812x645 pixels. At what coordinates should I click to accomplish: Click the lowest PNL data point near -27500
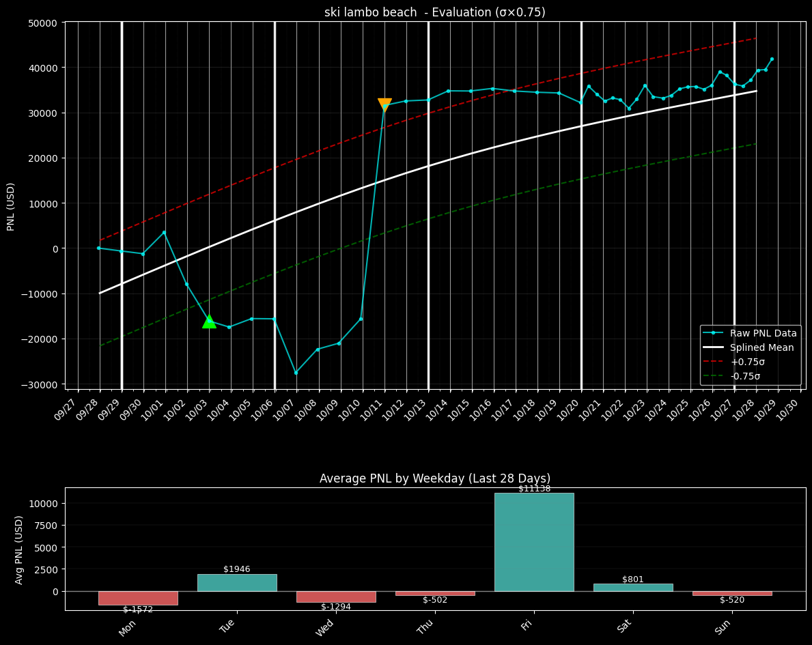[x=296, y=373]
